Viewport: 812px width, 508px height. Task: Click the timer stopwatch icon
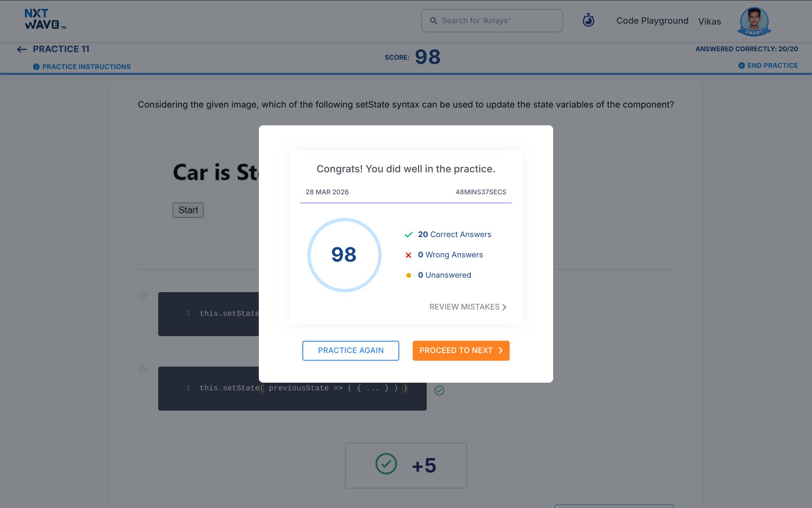point(588,20)
